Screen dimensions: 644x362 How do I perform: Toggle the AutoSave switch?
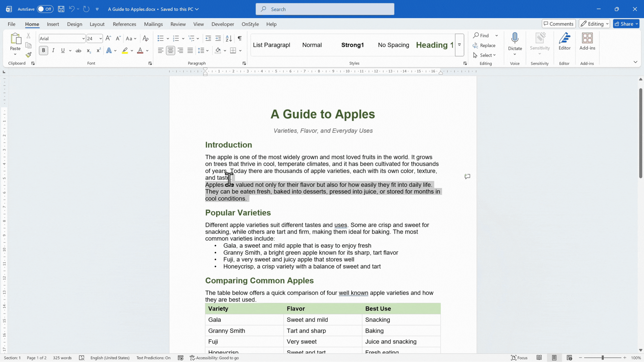(45, 9)
